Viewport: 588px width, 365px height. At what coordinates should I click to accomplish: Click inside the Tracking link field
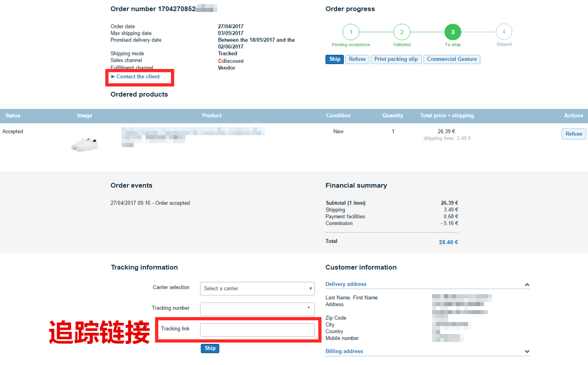[257, 330]
